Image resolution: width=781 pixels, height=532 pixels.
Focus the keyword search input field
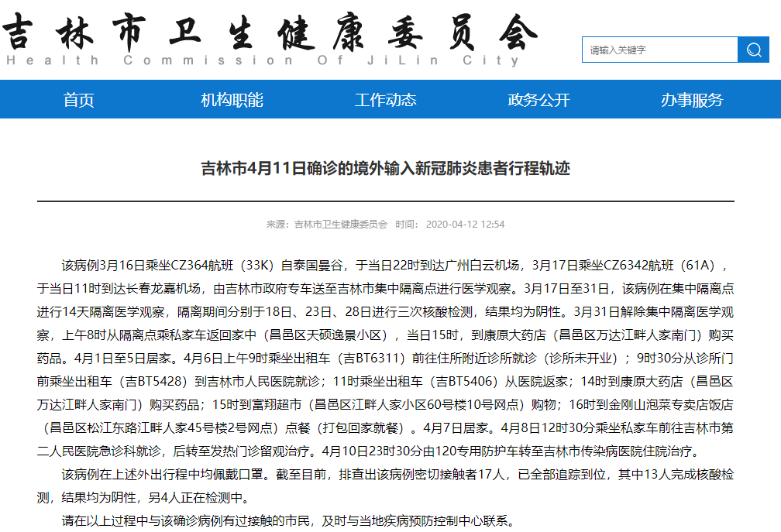[x=660, y=50]
